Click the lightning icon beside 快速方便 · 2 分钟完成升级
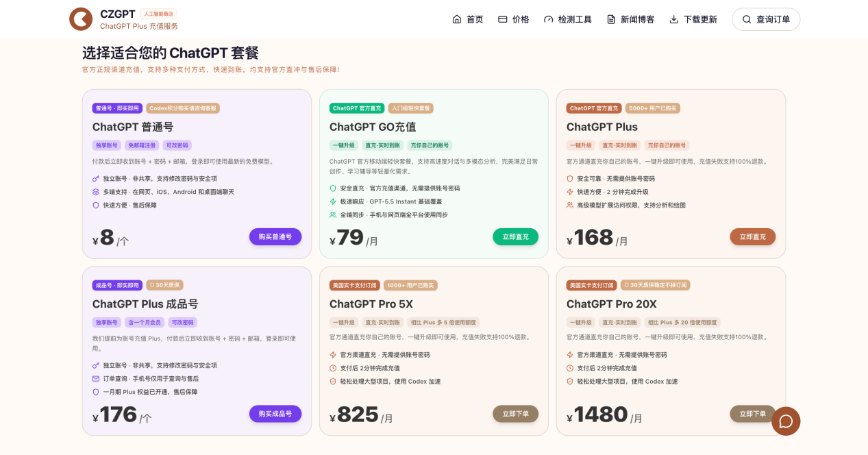 click(x=570, y=192)
